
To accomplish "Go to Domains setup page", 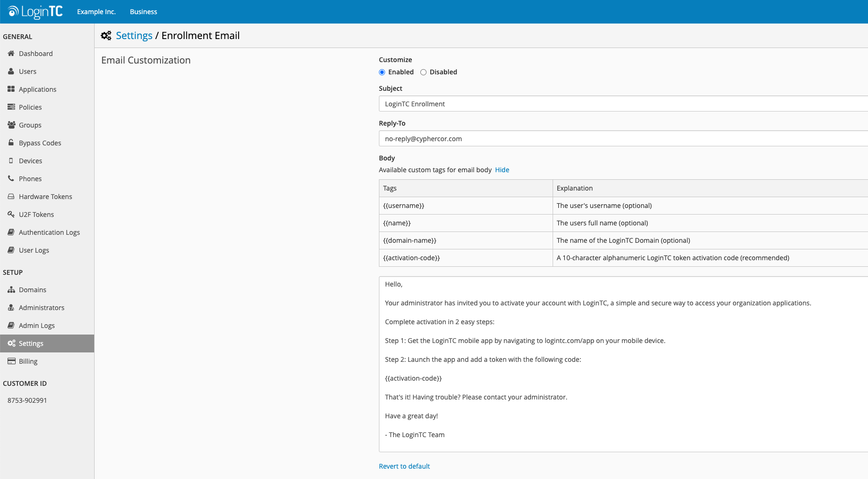I will (47, 290).
